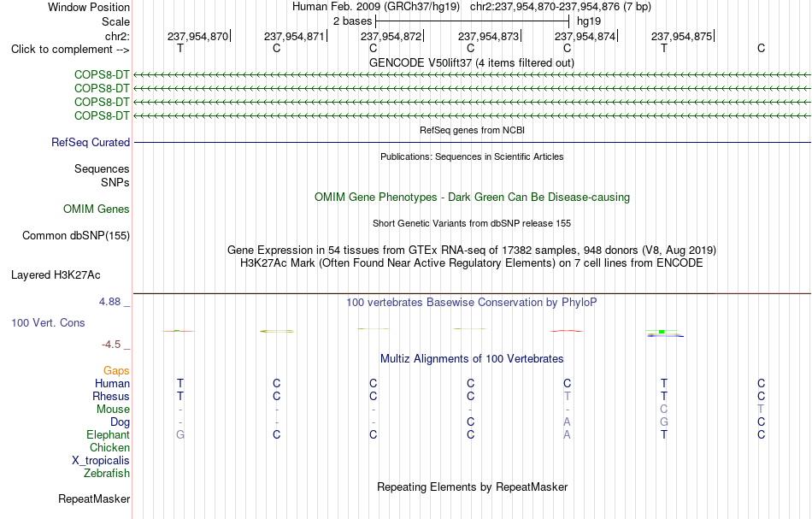Select the Rhesus alignment row label
Viewport: 812px width, 519px height.
pos(111,396)
